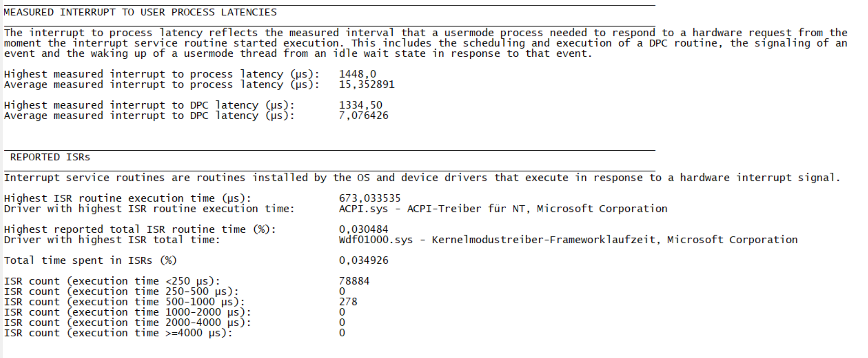The width and height of the screenshot is (868, 358).
Task: Click the average DPC latency value 7,076426
Action: point(364,116)
